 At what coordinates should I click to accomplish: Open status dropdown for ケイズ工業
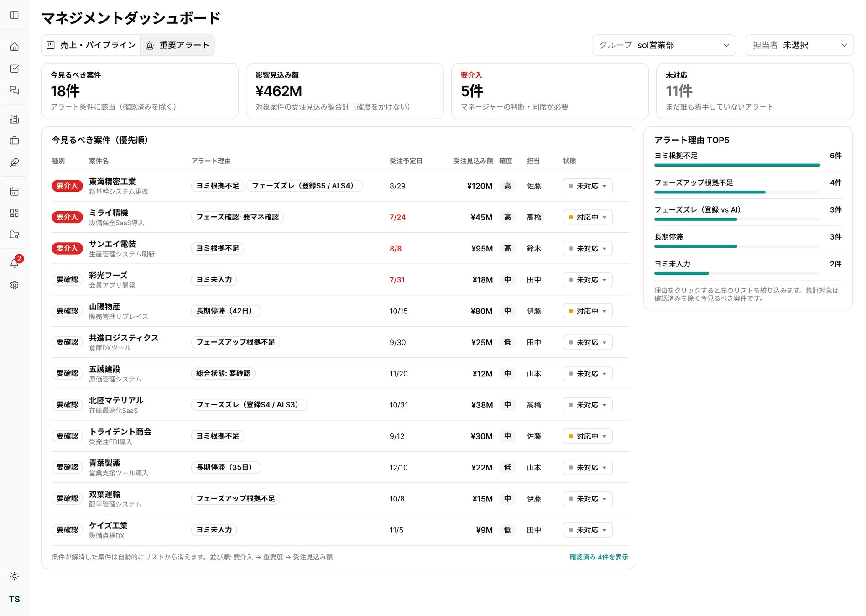coord(588,530)
